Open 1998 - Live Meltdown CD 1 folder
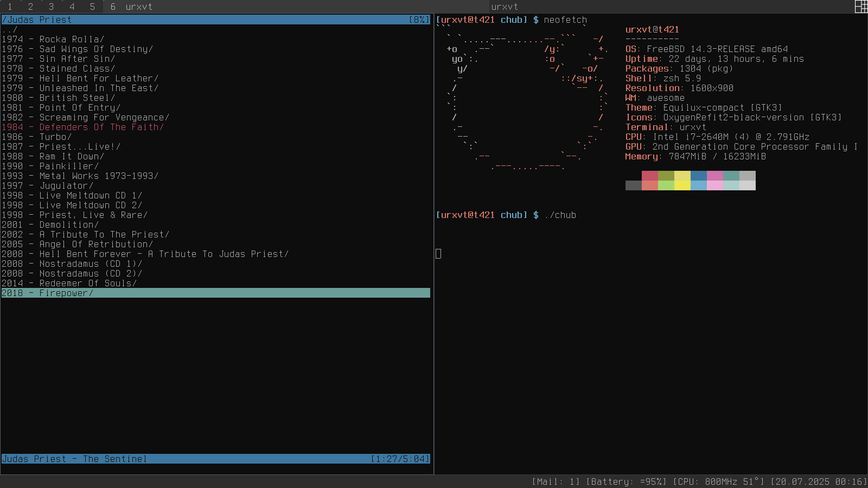 coord(72,195)
